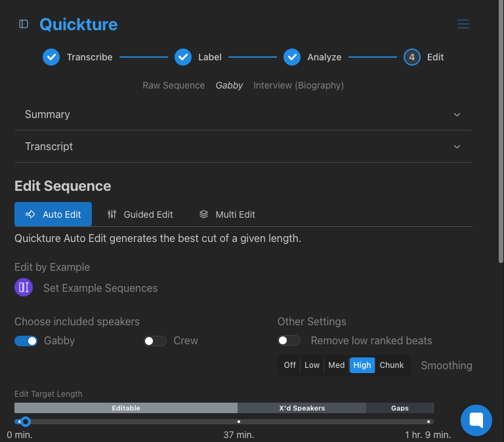
Task: Click the Guided Edit sliders icon
Action: 112,214
